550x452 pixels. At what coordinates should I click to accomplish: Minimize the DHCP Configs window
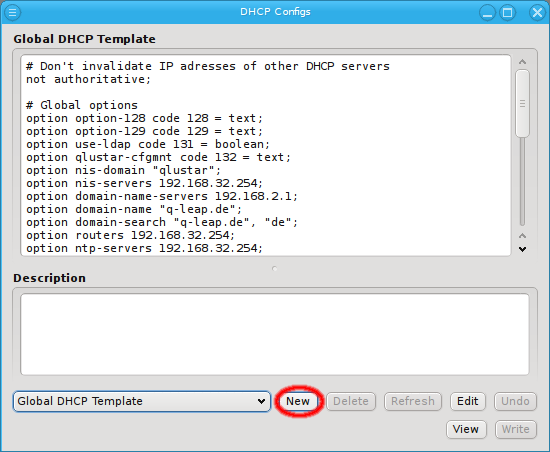[x=487, y=13]
